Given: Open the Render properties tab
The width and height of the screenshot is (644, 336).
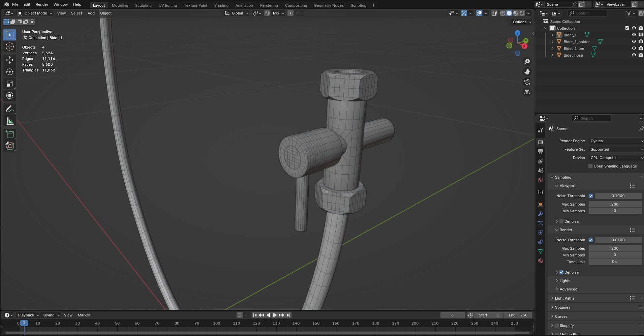Looking at the screenshot, I should 541,142.
